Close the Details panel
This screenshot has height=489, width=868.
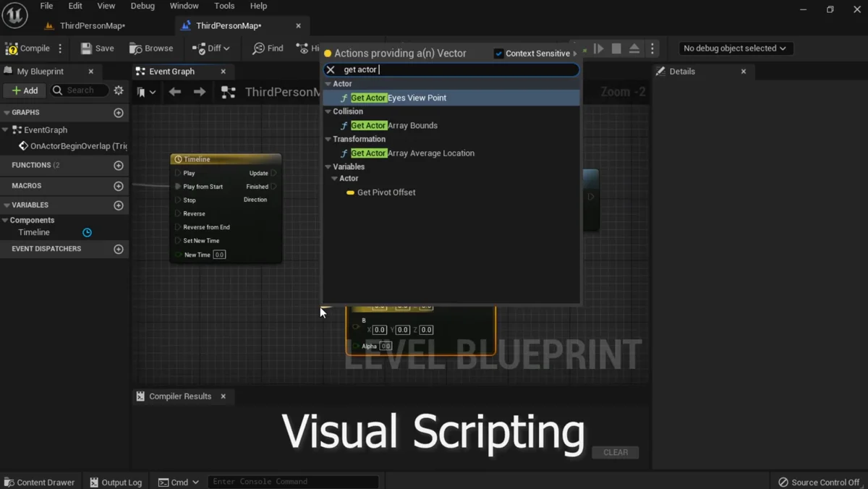(x=744, y=72)
